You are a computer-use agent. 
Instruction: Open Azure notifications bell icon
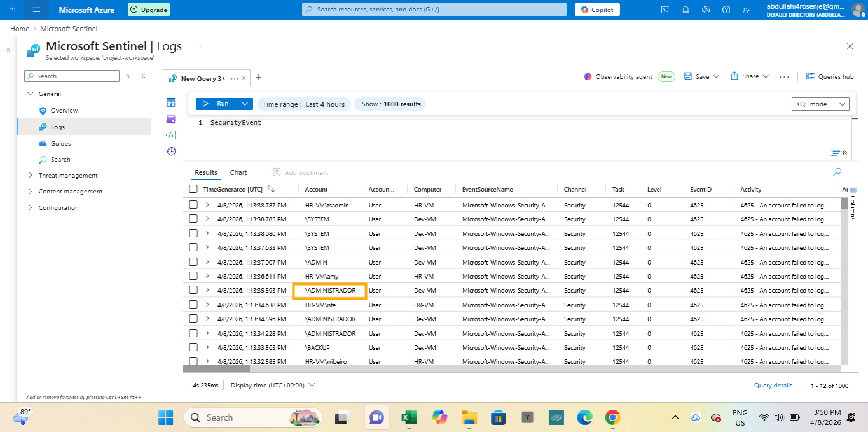[685, 10]
